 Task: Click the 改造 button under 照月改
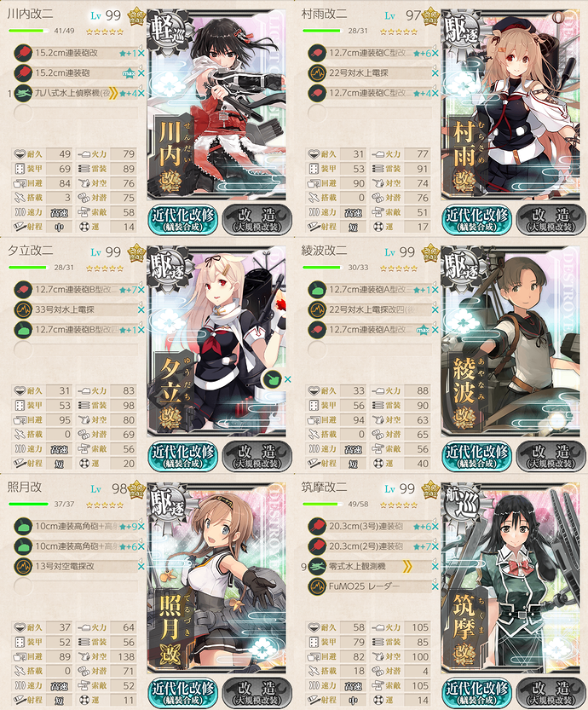[x=257, y=692]
